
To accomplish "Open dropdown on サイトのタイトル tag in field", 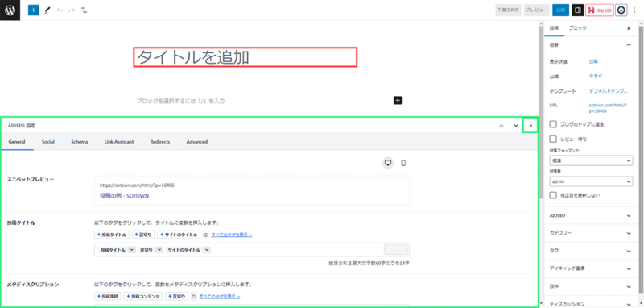I will coord(207,250).
